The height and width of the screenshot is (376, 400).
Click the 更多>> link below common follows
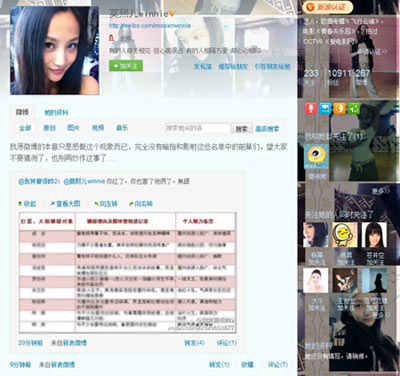pos(381,191)
